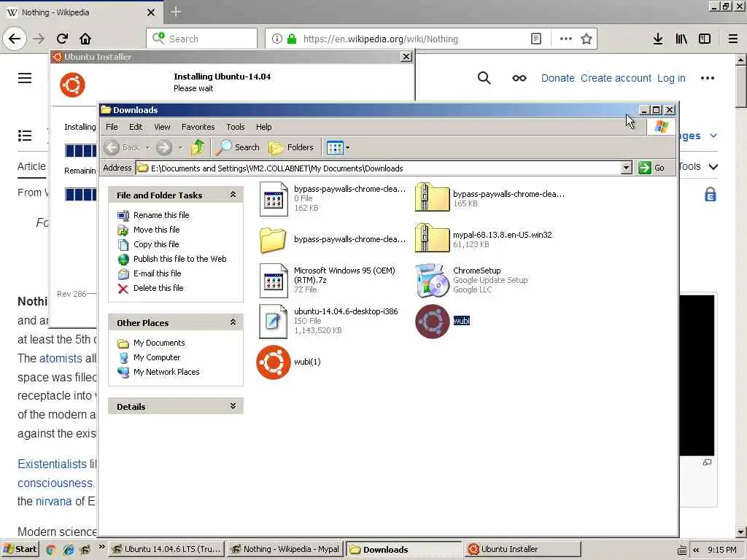Open Wikipedia personal tools ellipsis

click(x=708, y=78)
